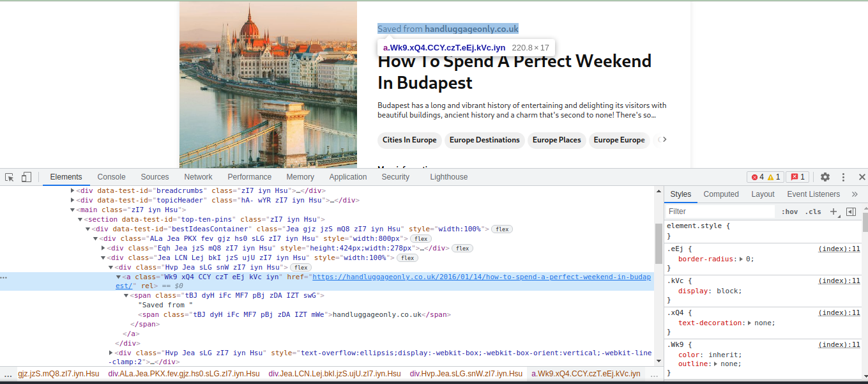Collapse the bestIdeasContainer div node

click(x=88, y=229)
